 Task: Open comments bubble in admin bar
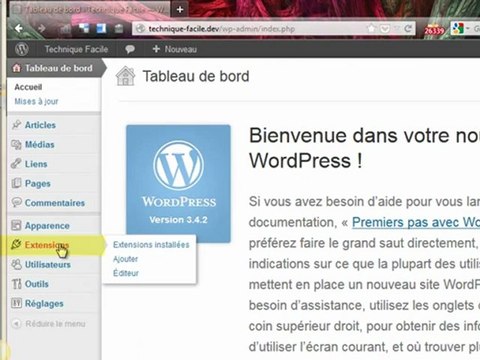tap(130, 49)
